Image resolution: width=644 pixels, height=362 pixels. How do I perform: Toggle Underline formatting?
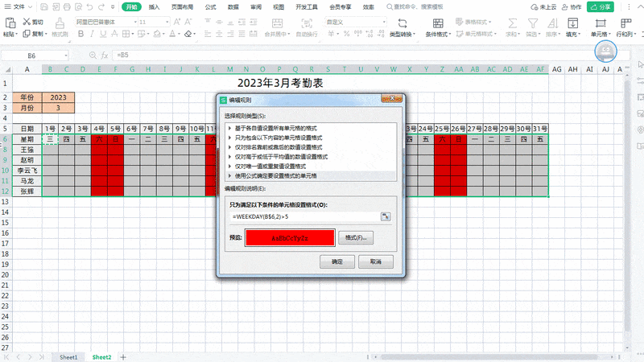coord(103,34)
